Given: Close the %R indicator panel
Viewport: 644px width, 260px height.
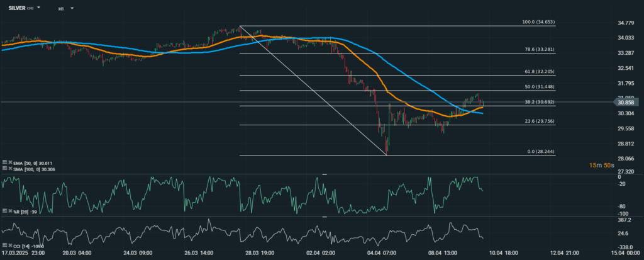Looking at the screenshot, I should [9, 210].
